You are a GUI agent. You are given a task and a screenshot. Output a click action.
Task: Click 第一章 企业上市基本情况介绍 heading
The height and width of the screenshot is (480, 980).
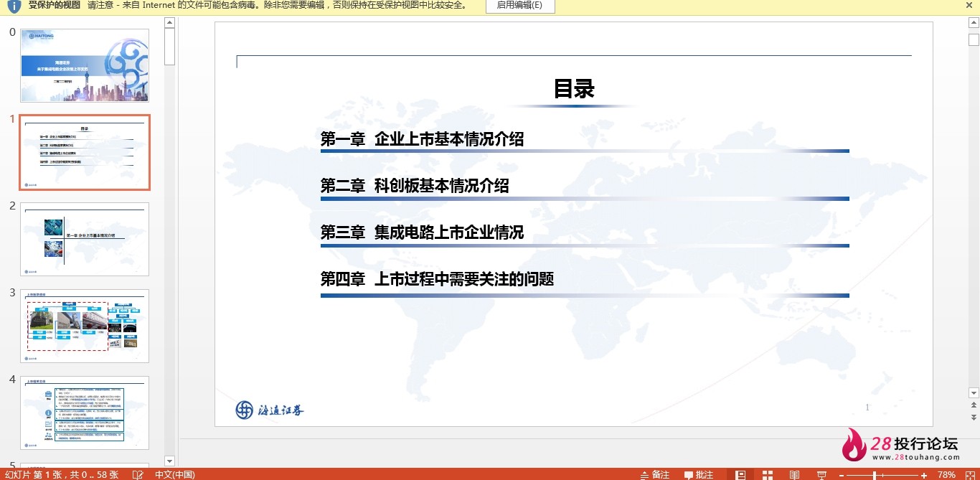[422, 139]
